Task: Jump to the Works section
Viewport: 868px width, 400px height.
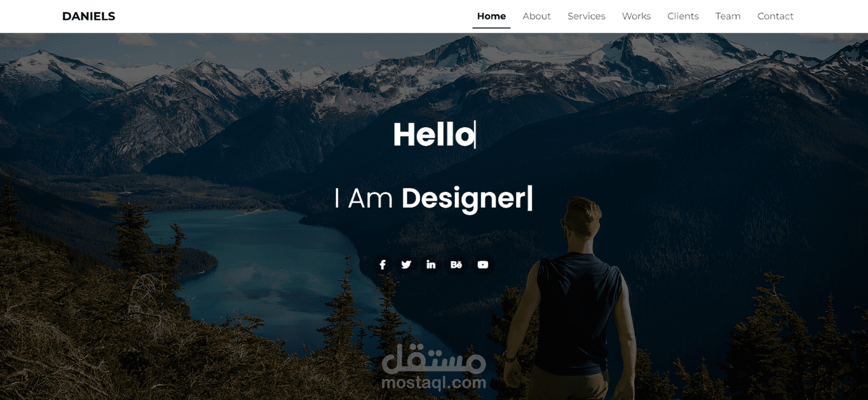Action: point(636,17)
